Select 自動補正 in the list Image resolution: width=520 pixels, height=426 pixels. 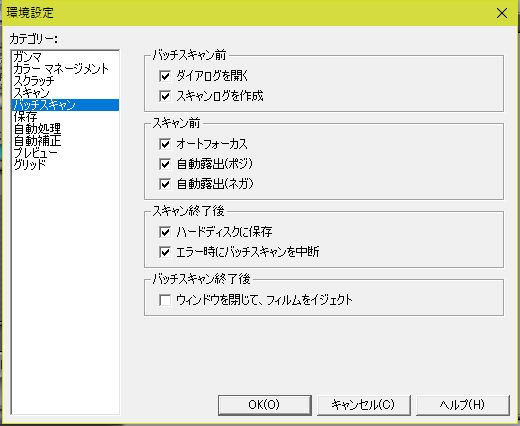(65, 141)
